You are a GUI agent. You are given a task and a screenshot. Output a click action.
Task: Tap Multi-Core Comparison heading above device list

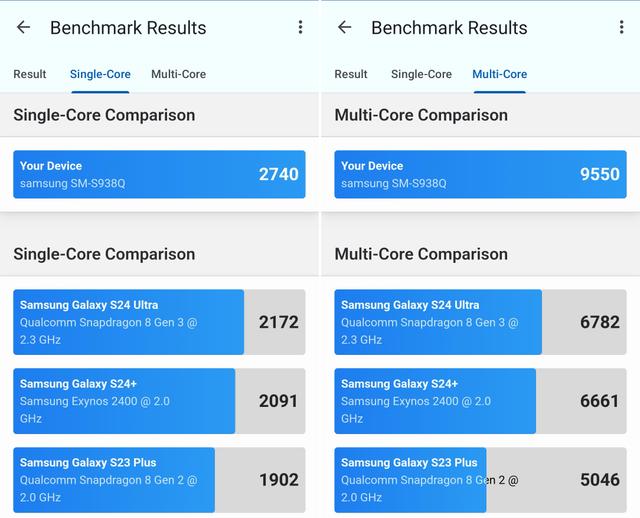(421, 254)
